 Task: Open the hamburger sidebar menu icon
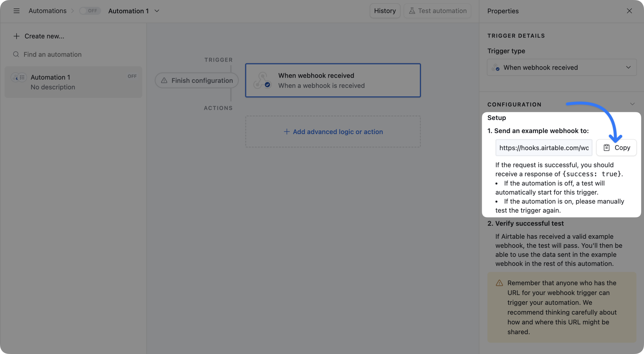[16, 11]
